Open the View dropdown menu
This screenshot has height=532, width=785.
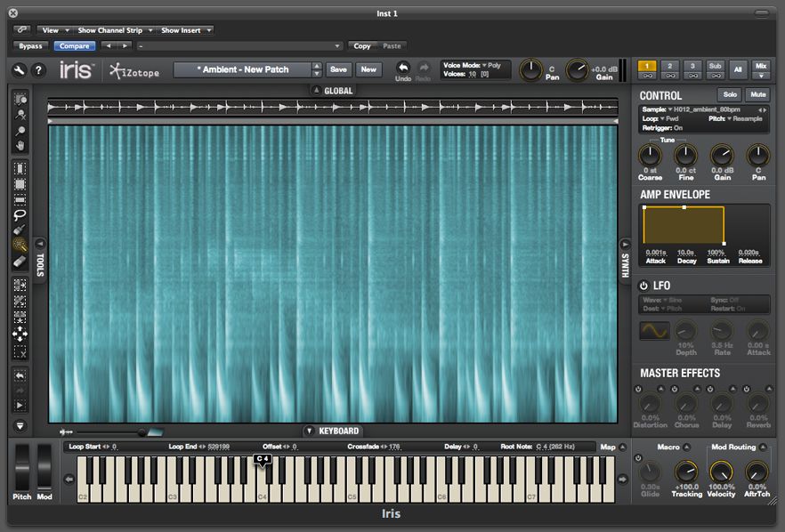[54, 30]
